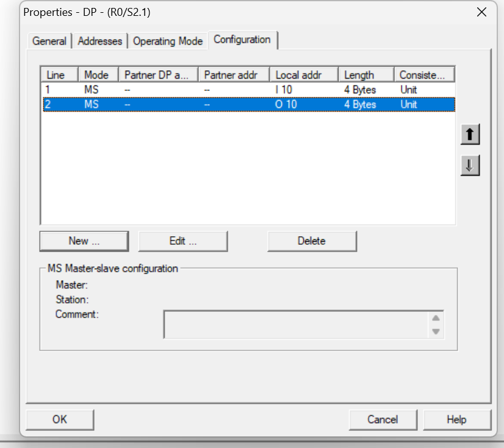This screenshot has width=504, height=448.
Task: Open Edit ... for the selected line
Action: click(x=183, y=241)
